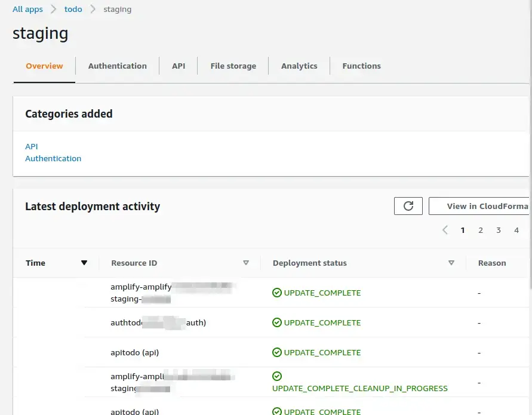Screen dimensions: 532x415
Task: Click the vertical scrollbar on right edge
Action: (x=531, y=146)
